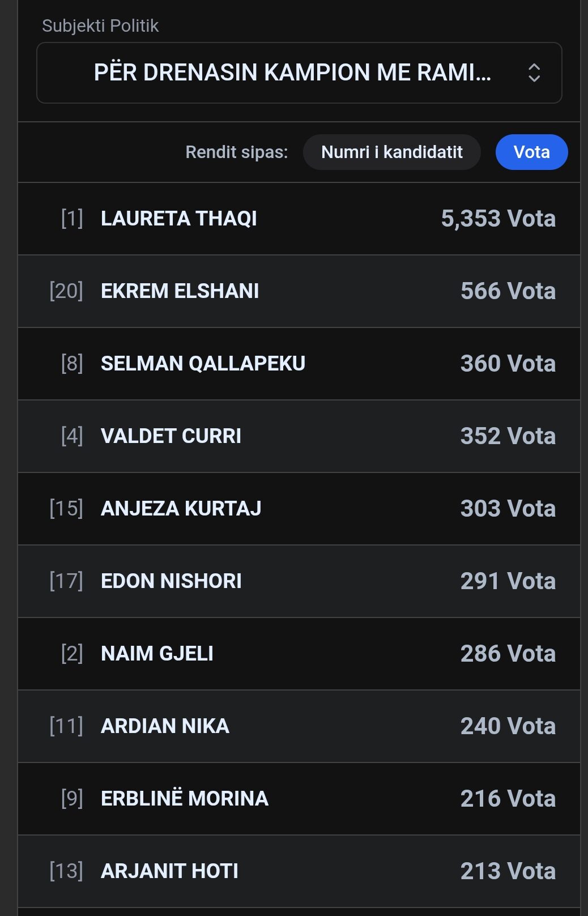Choose Anjeza Kurtaj from the list
Screen dimensions: 588x916
181,509
